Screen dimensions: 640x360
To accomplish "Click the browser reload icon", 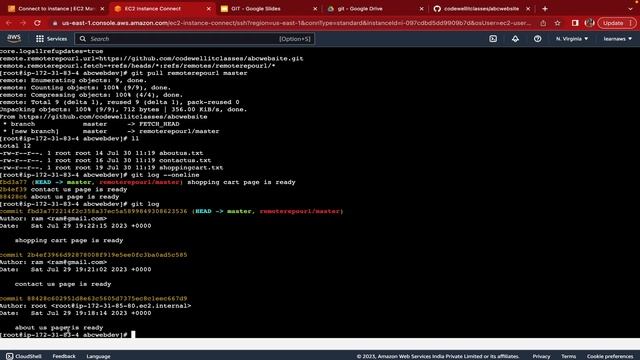I will (x=37, y=23).
